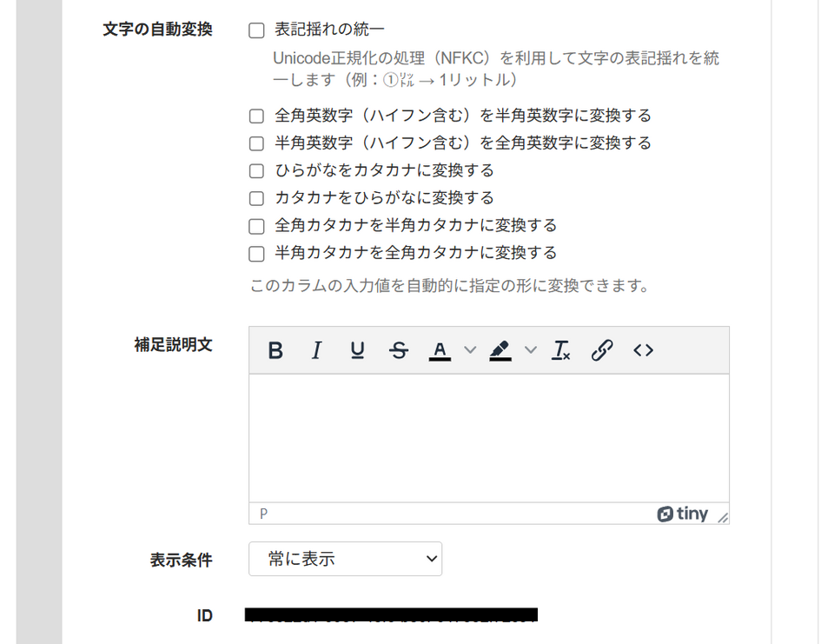Apply Italic formatting in editor toolbar
The image size is (834, 644).
click(x=316, y=350)
